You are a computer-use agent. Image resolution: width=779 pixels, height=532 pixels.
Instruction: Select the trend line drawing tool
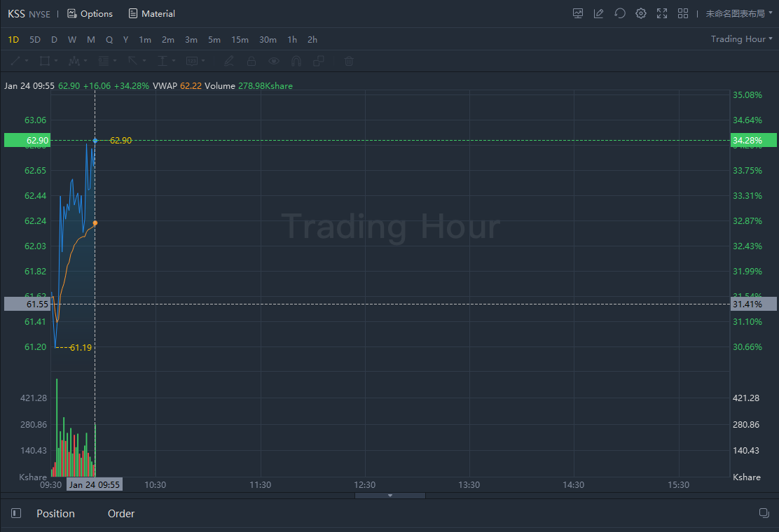15,61
